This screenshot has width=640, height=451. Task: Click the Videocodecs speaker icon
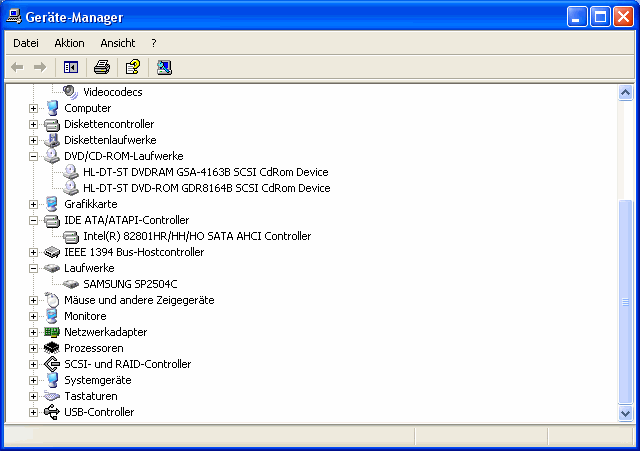(x=70, y=92)
